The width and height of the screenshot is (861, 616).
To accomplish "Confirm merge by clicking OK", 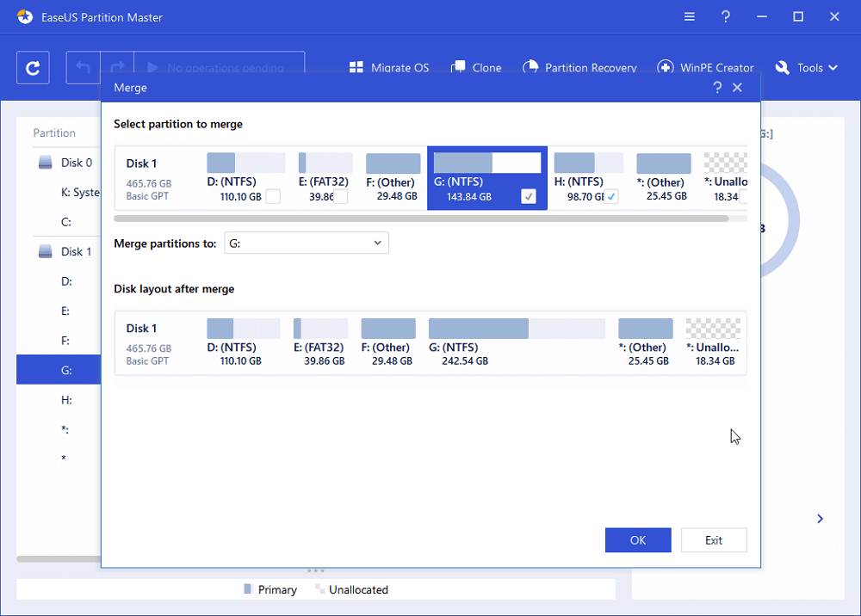I will [x=638, y=539].
